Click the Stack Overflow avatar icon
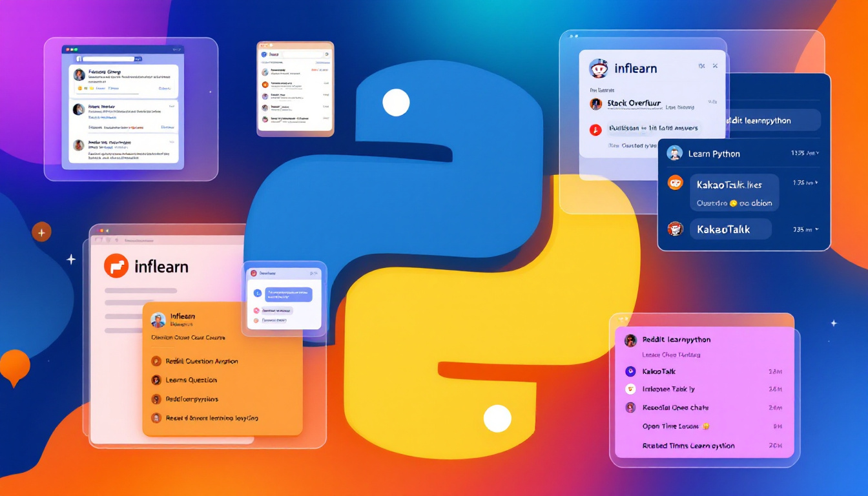 pyautogui.click(x=595, y=104)
